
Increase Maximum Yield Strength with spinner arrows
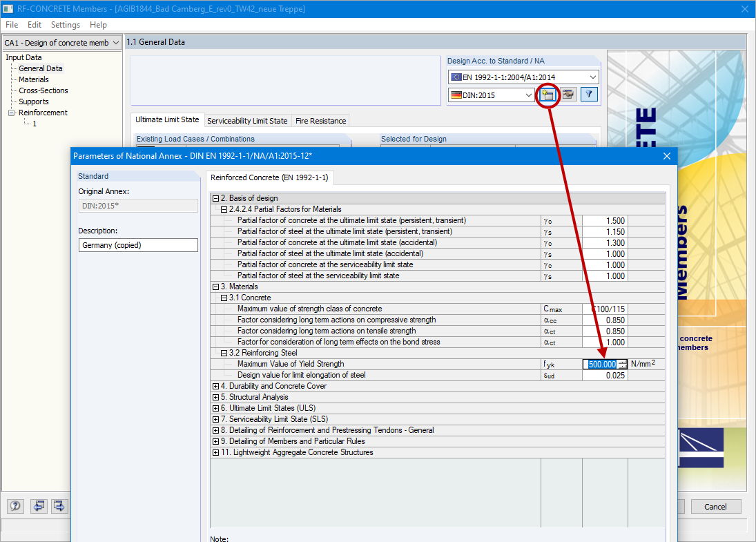[x=622, y=362]
